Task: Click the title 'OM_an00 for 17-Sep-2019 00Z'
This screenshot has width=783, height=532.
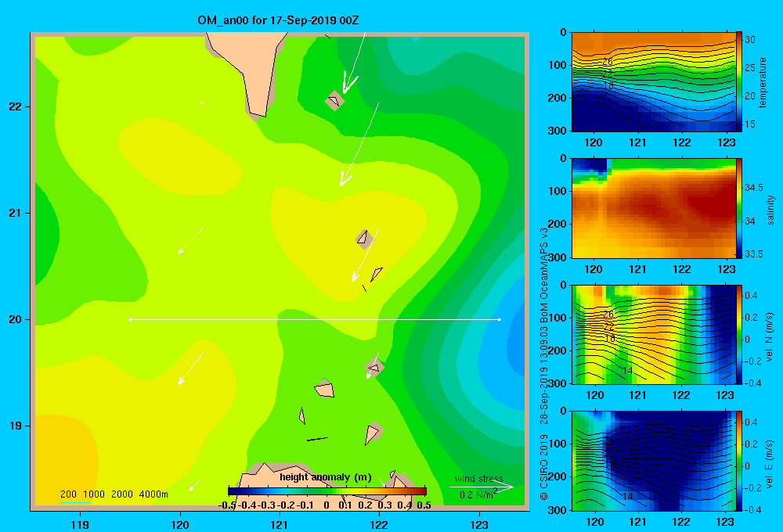Action: click(278, 20)
